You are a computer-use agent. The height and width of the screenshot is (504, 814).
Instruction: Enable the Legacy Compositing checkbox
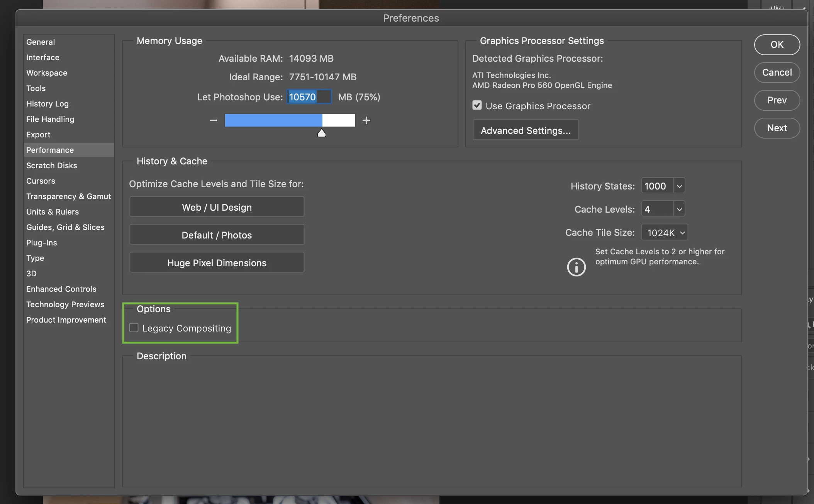click(x=134, y=328)
